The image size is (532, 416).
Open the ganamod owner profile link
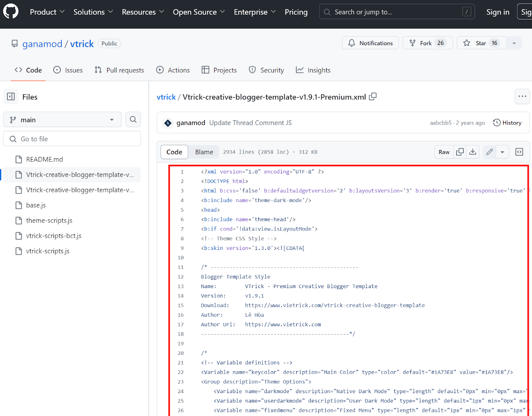click(42, 44)
